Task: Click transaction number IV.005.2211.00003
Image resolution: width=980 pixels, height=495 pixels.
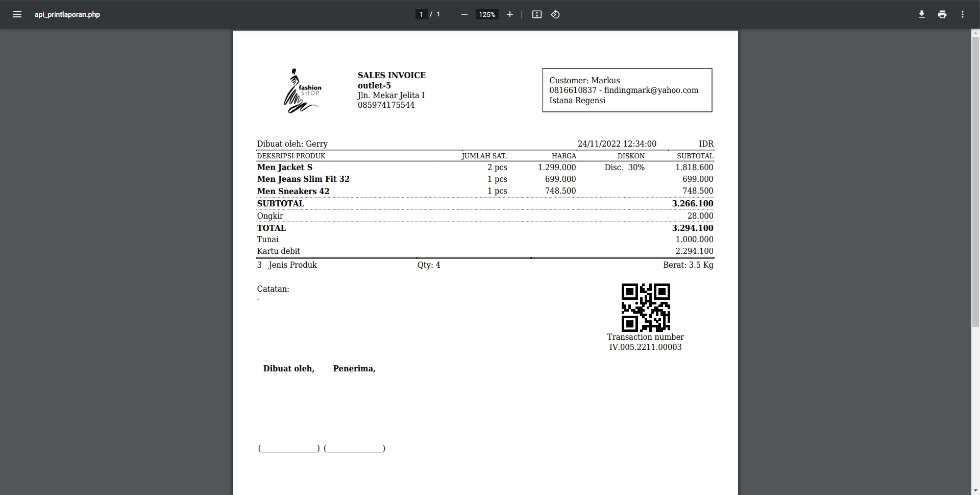Action: click(x=645, y=347)
